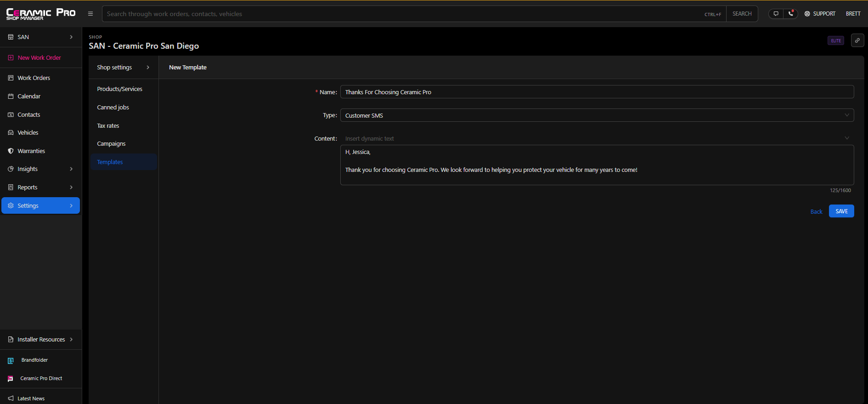This screenshot has height=404, width=868.
Task: Click the Name input field
Action: (597, 92)
